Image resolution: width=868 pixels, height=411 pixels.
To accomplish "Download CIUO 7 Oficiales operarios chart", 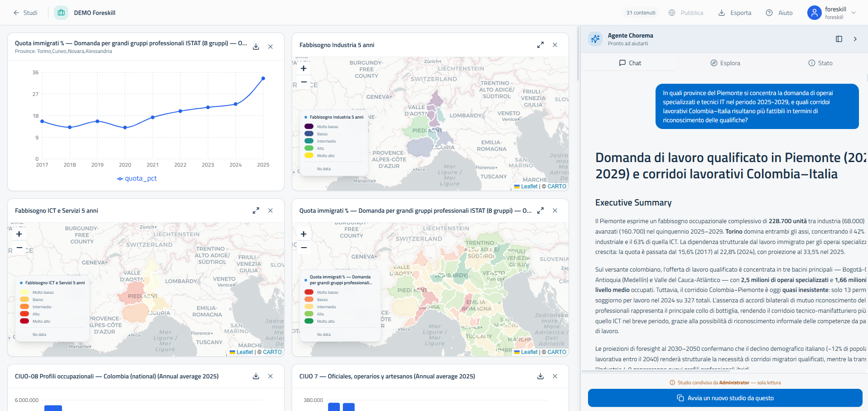I will (540, 376).
